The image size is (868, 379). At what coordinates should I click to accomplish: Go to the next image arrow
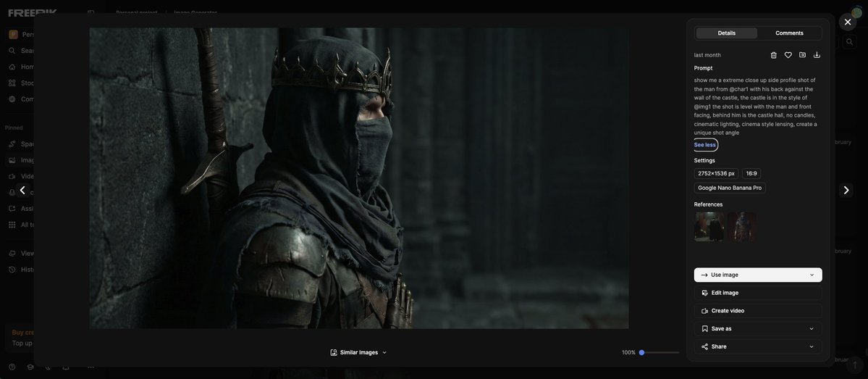[x=846, y=190]
